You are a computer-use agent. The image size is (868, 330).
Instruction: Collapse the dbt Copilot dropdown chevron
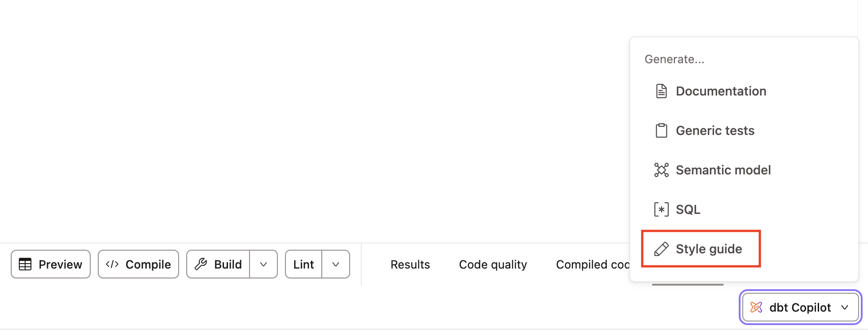coord(845,307)
